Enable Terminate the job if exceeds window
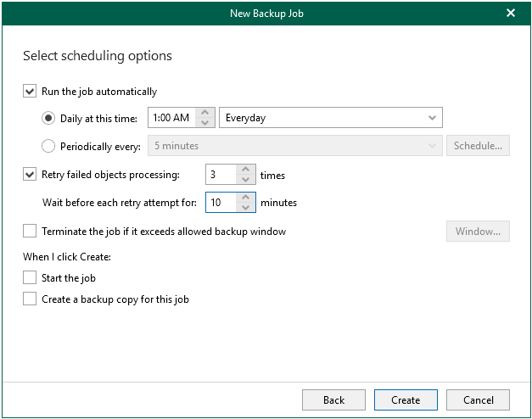 (x=30, y=231)
